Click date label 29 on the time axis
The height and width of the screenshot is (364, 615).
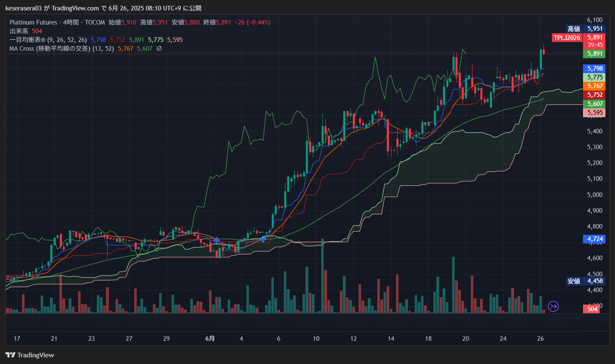(x=166, y=339)
